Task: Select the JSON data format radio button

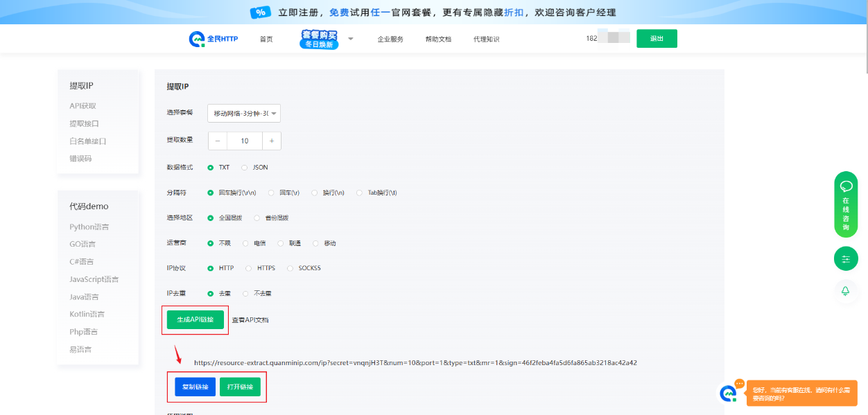Action: coord(245,168)
